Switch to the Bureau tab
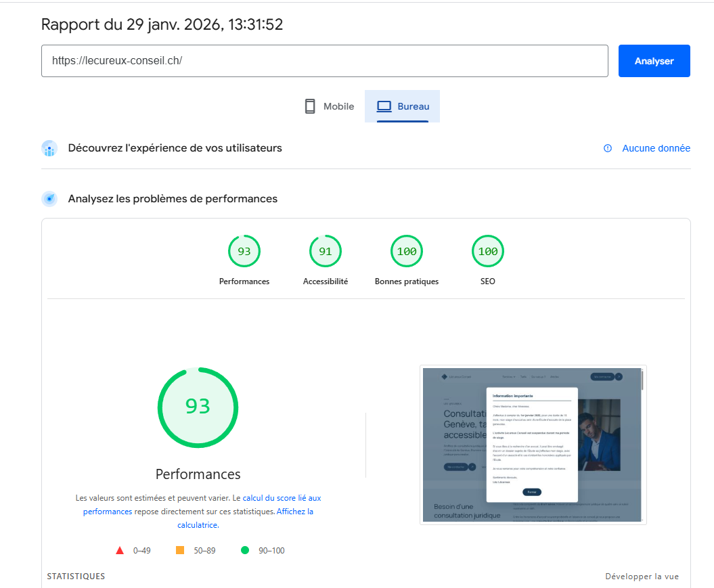 (x=402, y=106)
